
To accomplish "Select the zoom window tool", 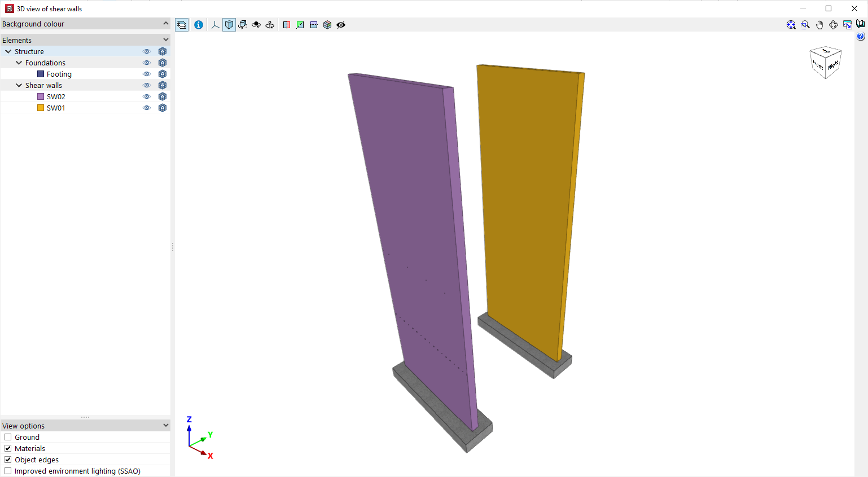I will [x=805, y=25].
